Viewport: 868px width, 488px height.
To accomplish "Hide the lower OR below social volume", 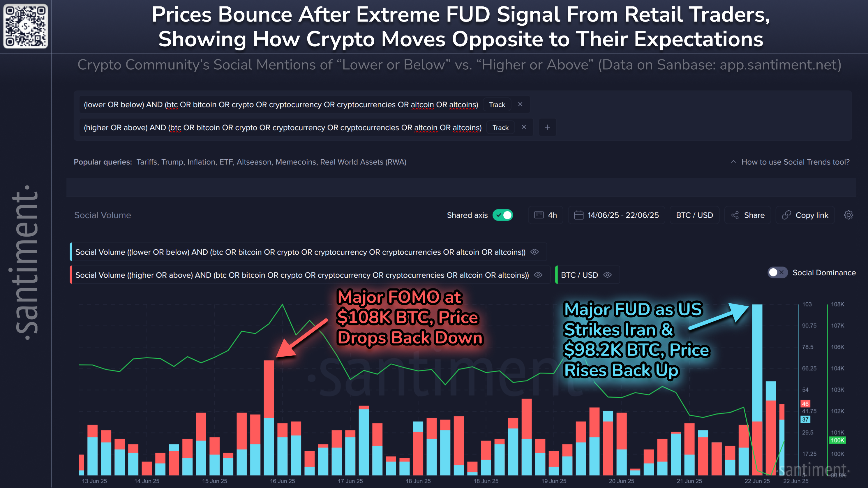I will tap(534, 252).
